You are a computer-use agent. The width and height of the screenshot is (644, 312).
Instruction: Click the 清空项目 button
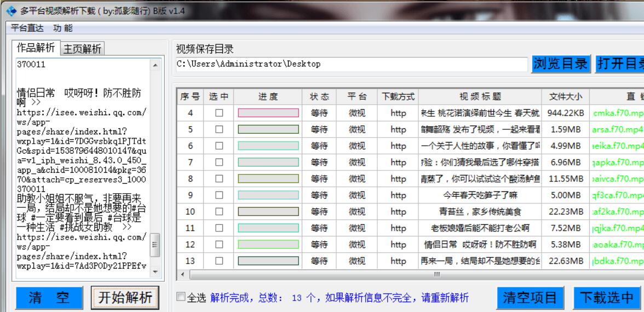[x=530, y=298]
